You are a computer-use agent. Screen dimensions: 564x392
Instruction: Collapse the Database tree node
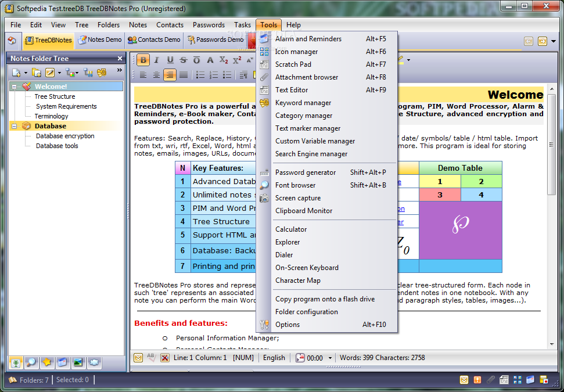click(15, 126)
